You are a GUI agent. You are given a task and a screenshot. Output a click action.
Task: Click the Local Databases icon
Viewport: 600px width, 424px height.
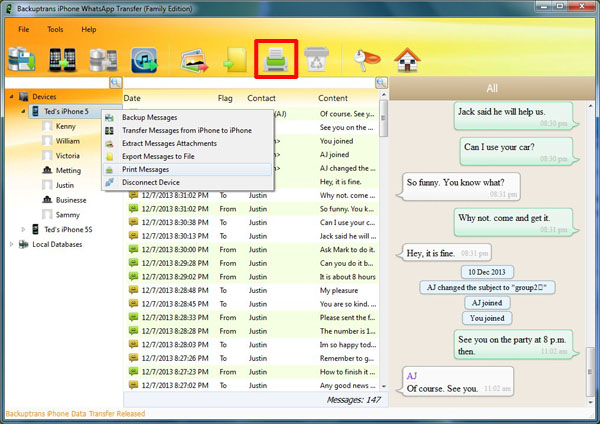tap(24, 244)
